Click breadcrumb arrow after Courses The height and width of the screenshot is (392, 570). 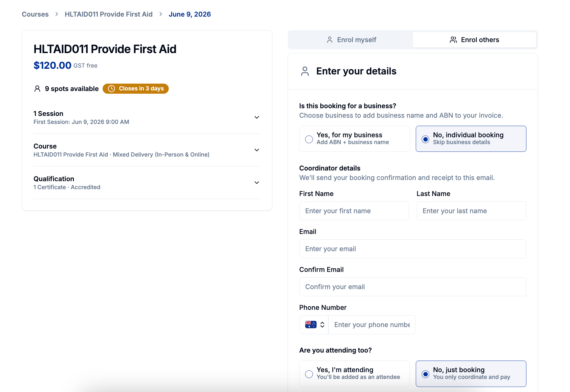pos(57,14)
